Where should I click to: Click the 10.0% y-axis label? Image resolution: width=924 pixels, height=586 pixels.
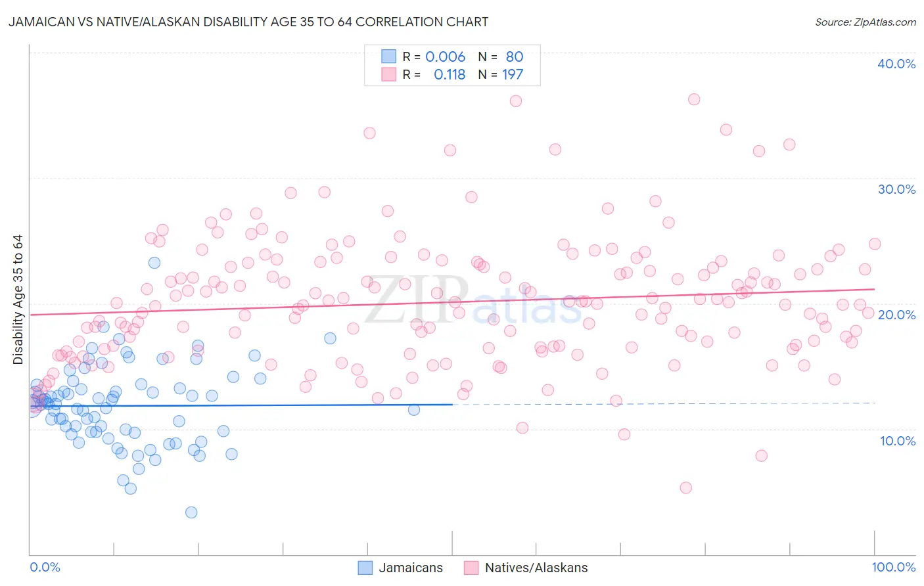tap(898, 441)
